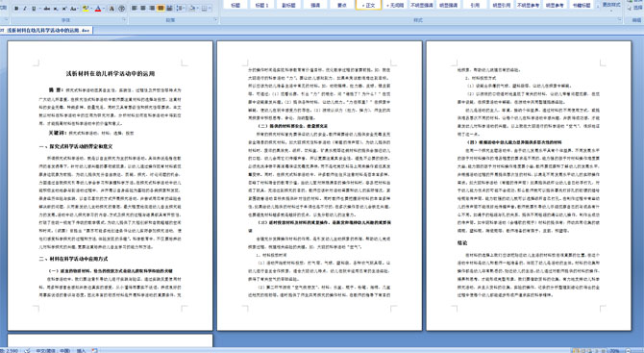The height and width of the screenshot is (353, 644).
Task: Apply superscript formatting
Action: pos(64,9)
